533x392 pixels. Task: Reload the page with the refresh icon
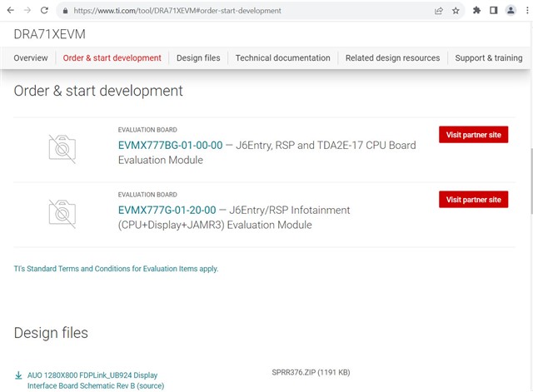coord(44,11)
